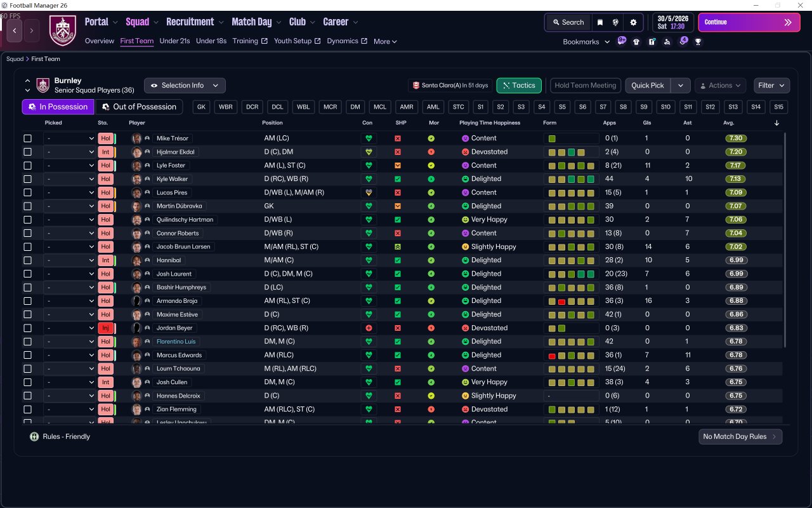Select the GK position button
812x508 pixels.
pos(201,107)
